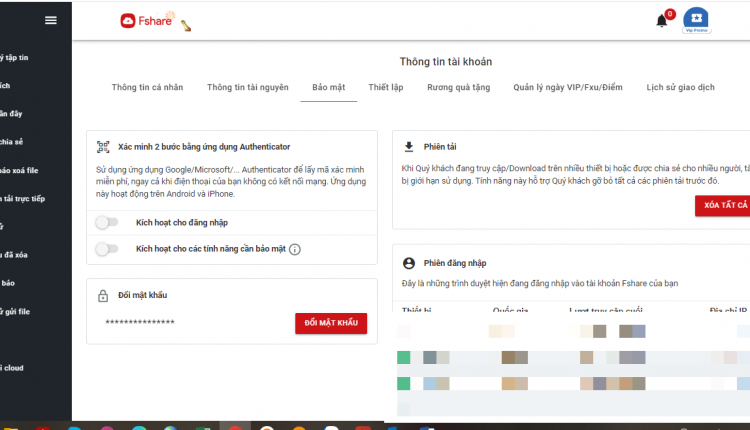Open the đã xóa sidebar item
Viewport: 750px width, 430px height.
pos(14,255)
